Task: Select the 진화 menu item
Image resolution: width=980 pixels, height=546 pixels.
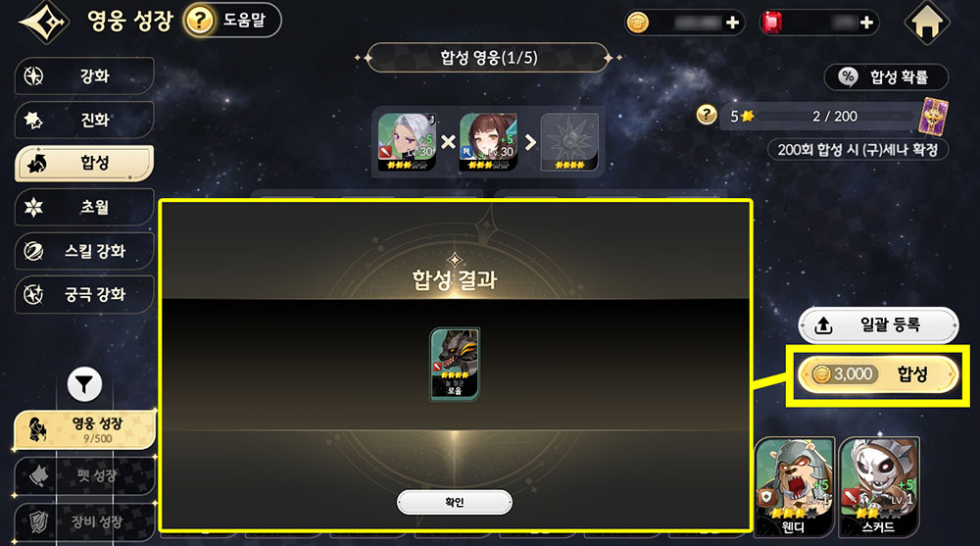Action: point(83,120)
